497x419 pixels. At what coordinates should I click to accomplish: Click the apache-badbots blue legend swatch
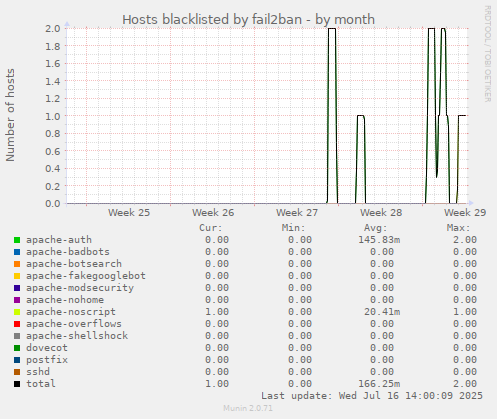(x=17, y=252)
